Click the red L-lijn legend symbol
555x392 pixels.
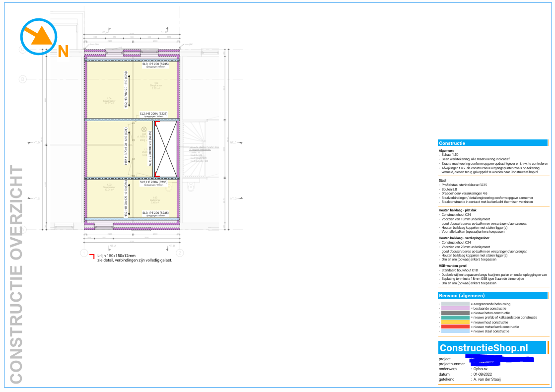click(91, 256)
